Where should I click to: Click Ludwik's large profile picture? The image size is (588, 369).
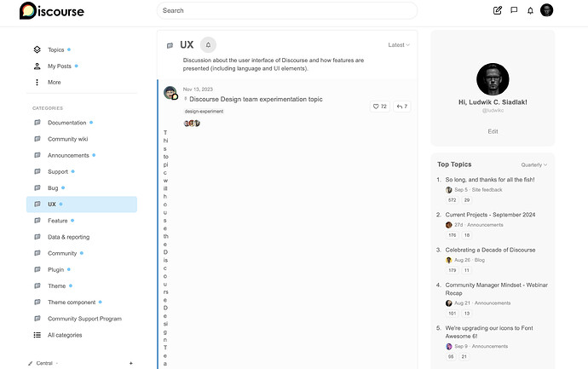tap(493, 79)
